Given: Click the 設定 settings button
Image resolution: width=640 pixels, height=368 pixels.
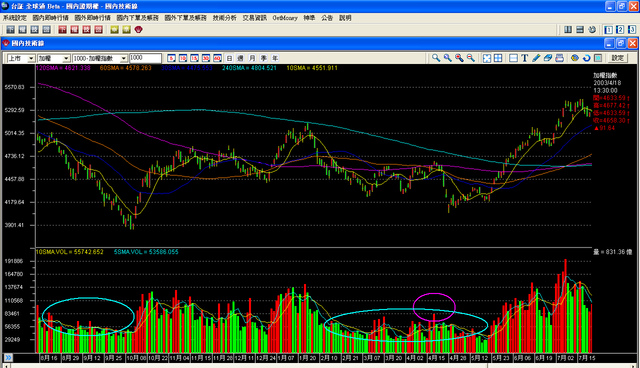Looking at the screenshot, I should click(x=618, y=58).
